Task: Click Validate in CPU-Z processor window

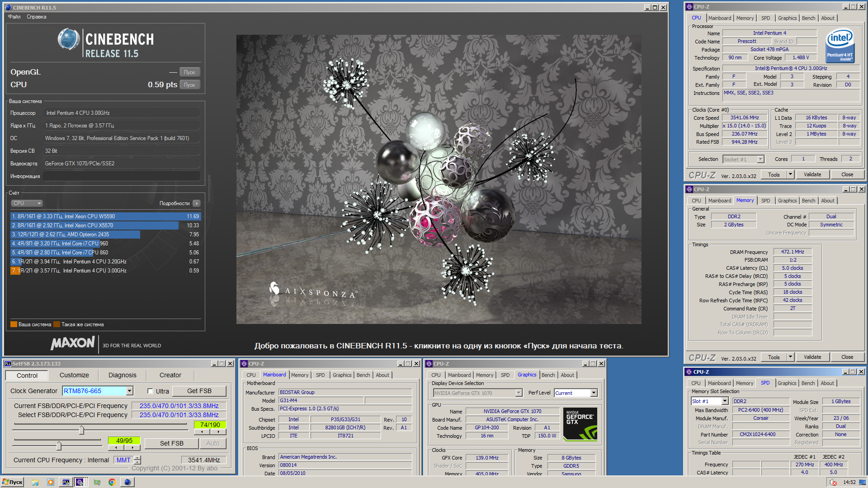Action: tap(812, 174)
